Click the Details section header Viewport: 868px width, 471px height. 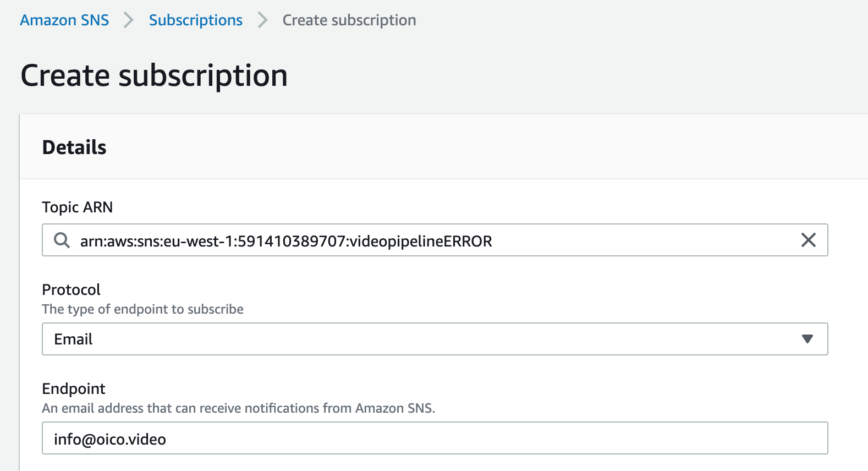click(x=74, y=147)
